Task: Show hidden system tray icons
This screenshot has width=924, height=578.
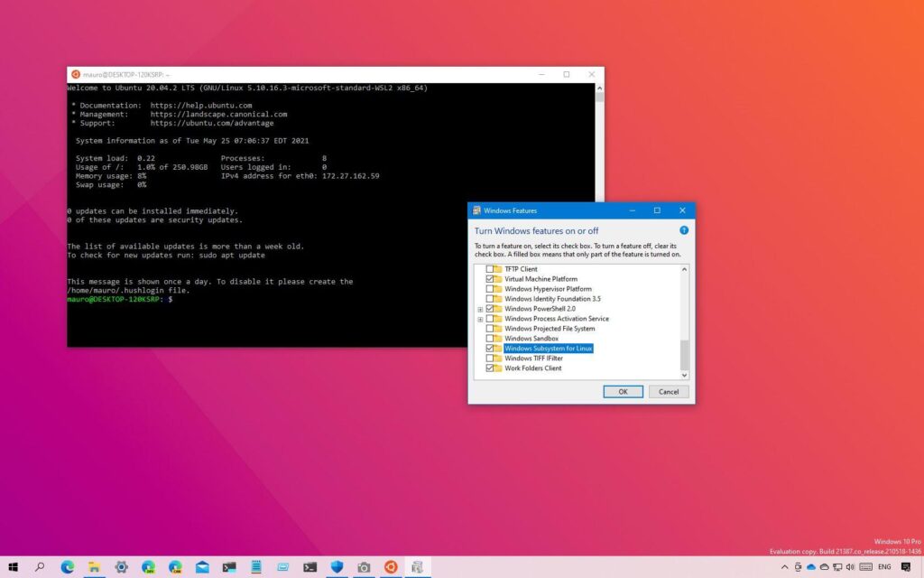Action: click(784, 567)
